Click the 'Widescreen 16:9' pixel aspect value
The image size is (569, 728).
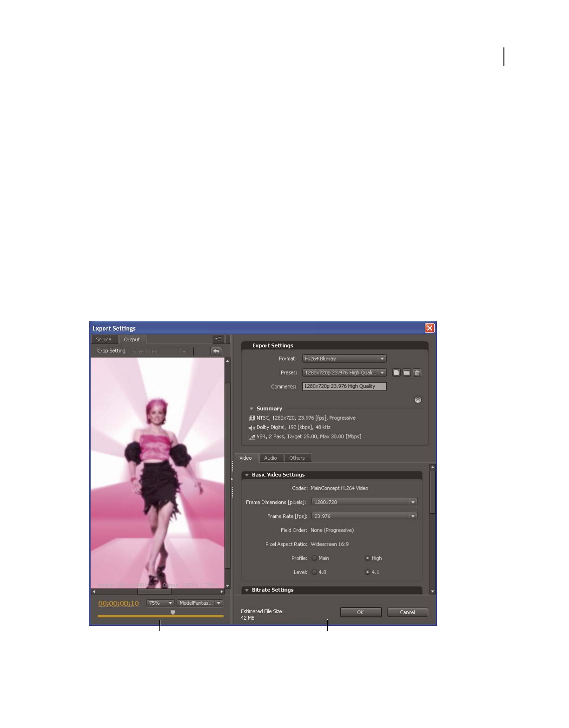(330, 544)
